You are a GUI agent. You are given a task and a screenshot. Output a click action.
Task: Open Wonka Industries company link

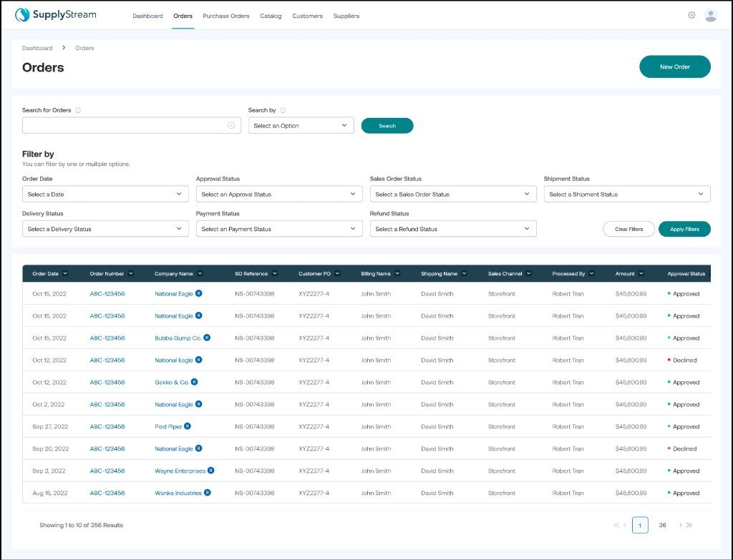click(x=178, y=493)
